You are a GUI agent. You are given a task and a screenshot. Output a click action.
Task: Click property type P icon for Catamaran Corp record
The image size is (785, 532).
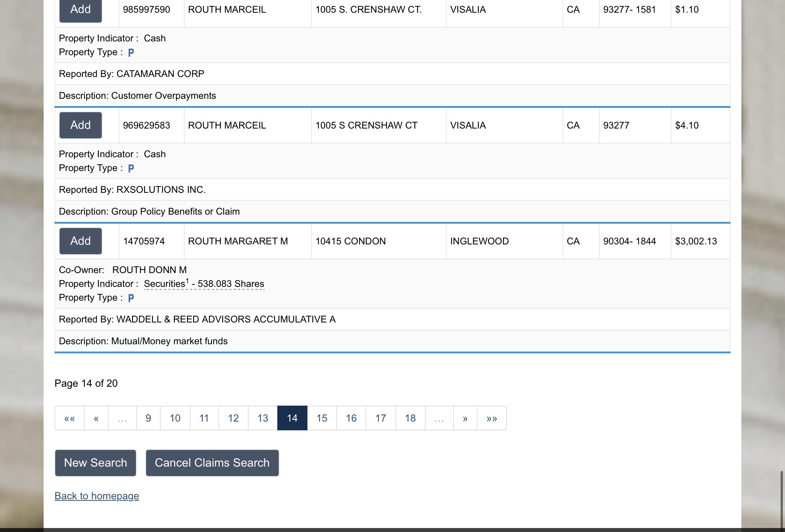(x=131, y=53)
